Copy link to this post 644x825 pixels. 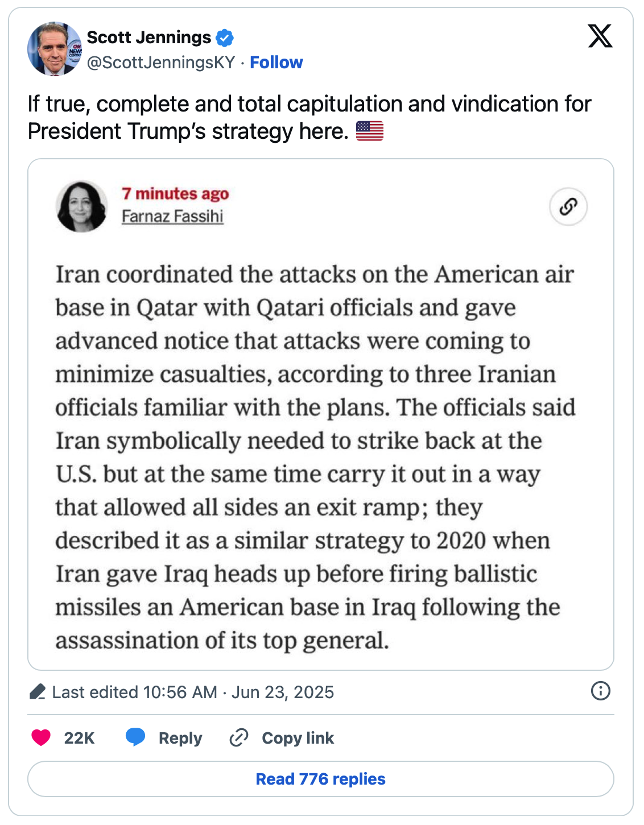(282, 738)
